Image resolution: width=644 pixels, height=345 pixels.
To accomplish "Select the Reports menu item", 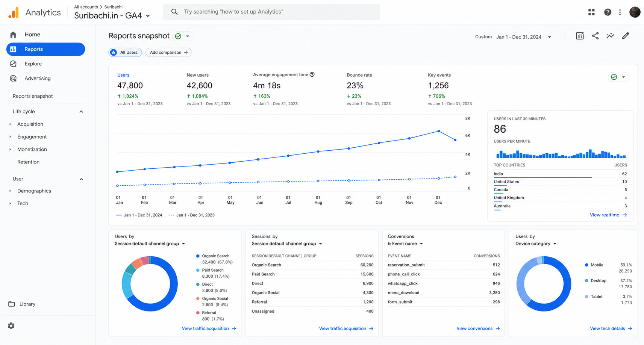I will click(x=45, y=49).
